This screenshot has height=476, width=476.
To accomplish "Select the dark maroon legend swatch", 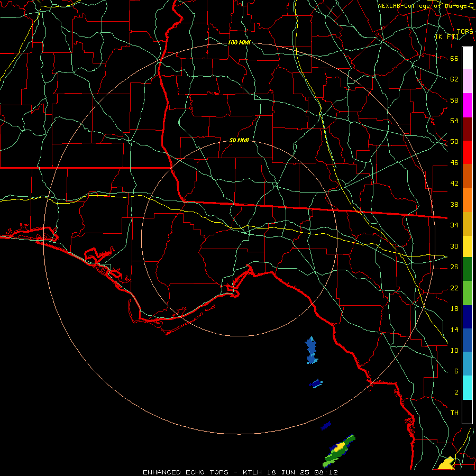I will pyautogui.click(x=467, y=129).
